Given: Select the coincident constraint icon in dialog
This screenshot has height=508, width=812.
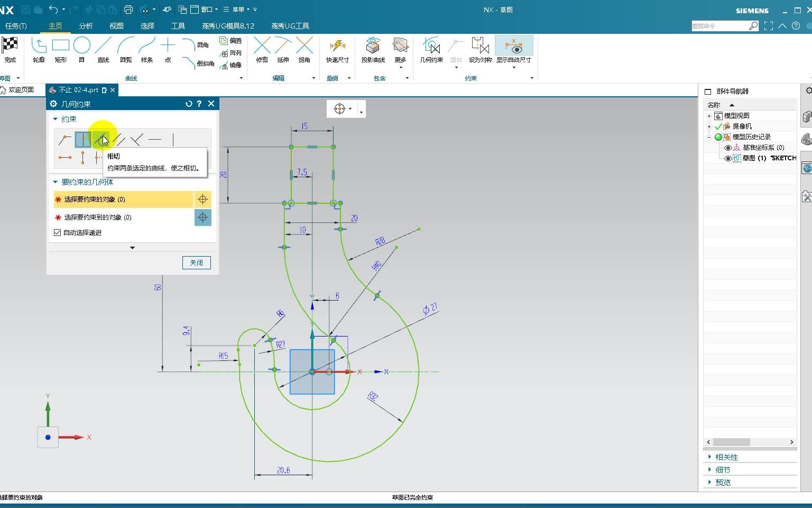Looking at the screenshot, I should click(65, 140).
